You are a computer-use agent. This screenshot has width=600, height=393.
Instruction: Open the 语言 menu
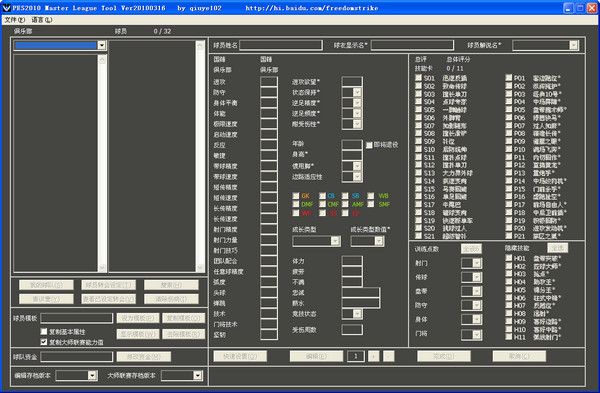pyautogui.click(x=42, y=20)
